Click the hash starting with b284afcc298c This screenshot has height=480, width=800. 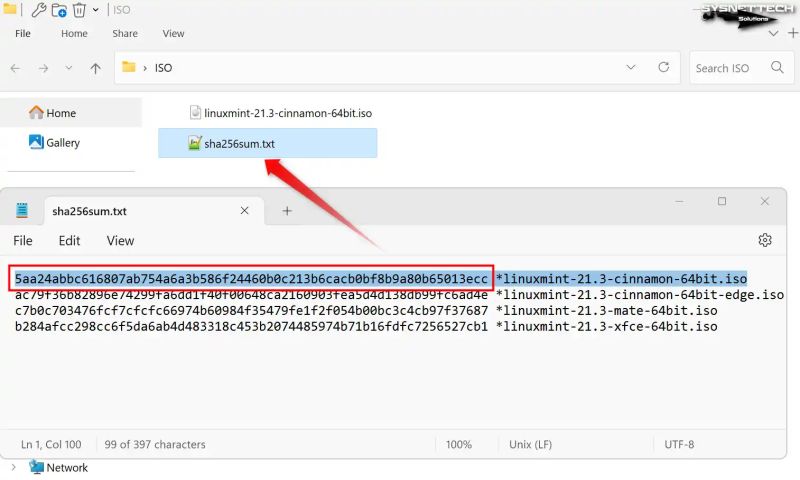pos(251,326)
